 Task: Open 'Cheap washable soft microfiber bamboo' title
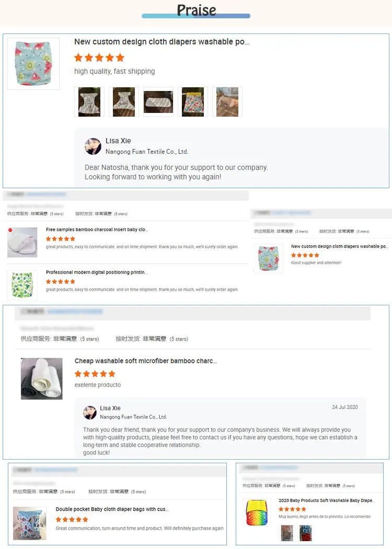point(146,361)
